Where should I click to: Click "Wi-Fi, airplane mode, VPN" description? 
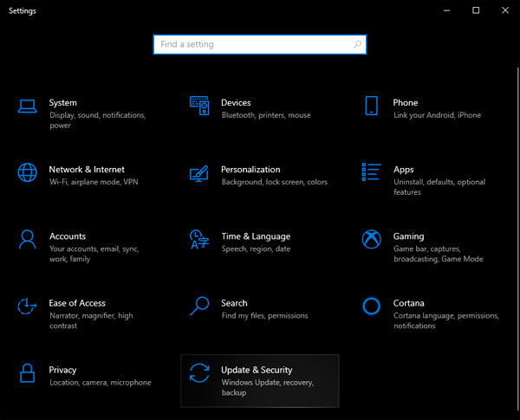(x=94, y=182)
